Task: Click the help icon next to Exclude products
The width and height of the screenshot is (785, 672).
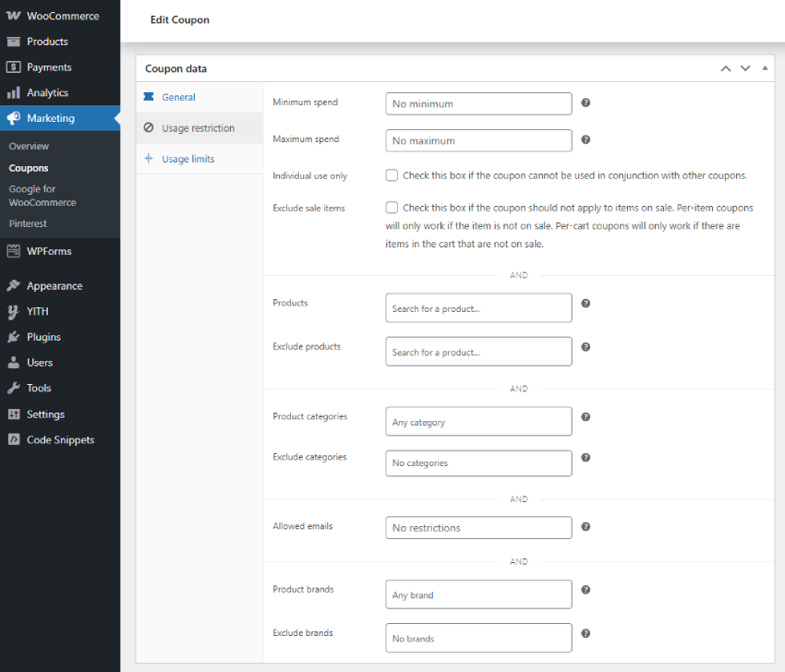Action: (586, 347)
